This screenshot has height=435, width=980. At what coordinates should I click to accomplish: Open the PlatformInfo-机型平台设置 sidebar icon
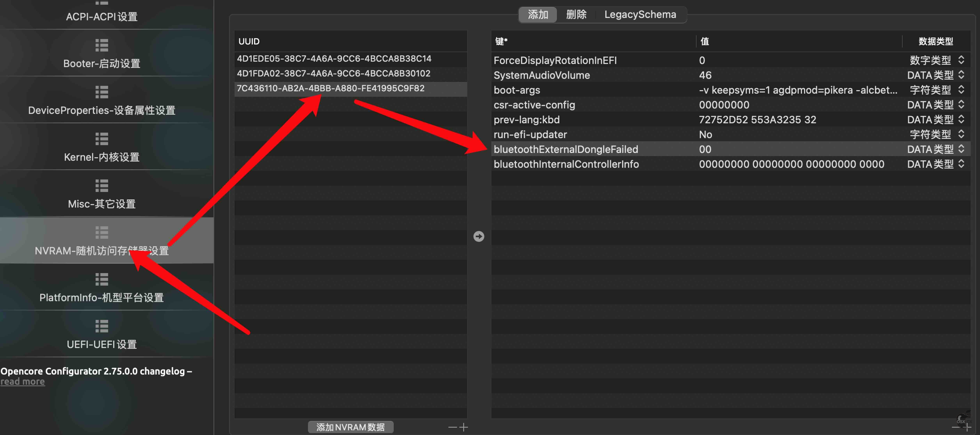(102, 280)
